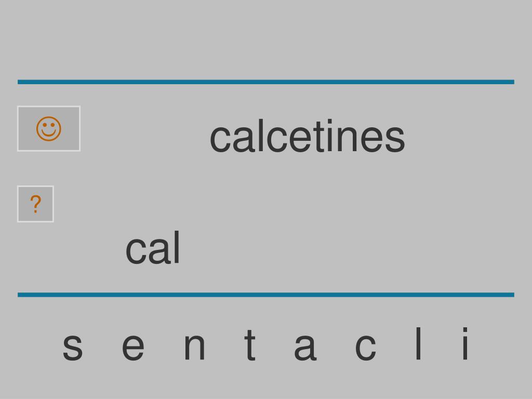
Task: Tap the letter 'i' tile
Action: click(x=465, y=343)
